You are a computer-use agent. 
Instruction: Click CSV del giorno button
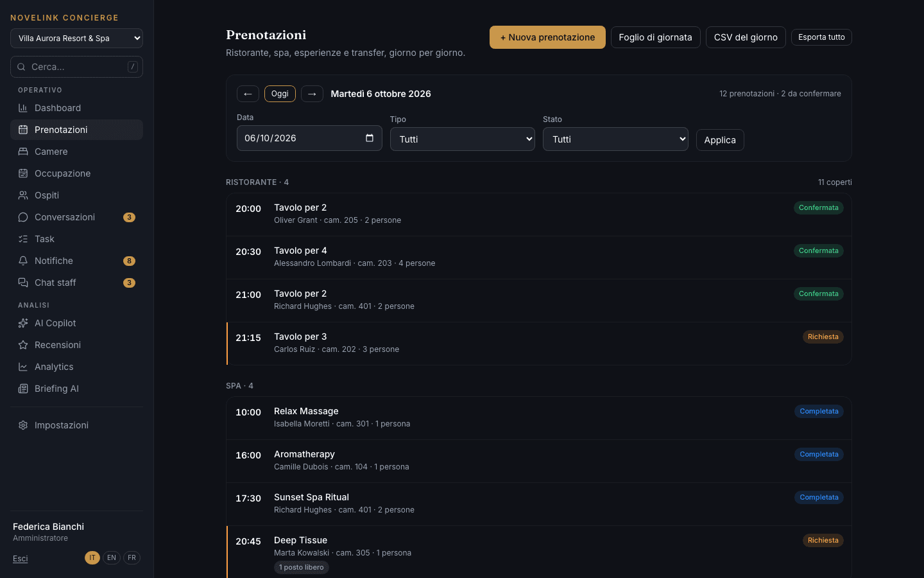(x=746, y=37)
